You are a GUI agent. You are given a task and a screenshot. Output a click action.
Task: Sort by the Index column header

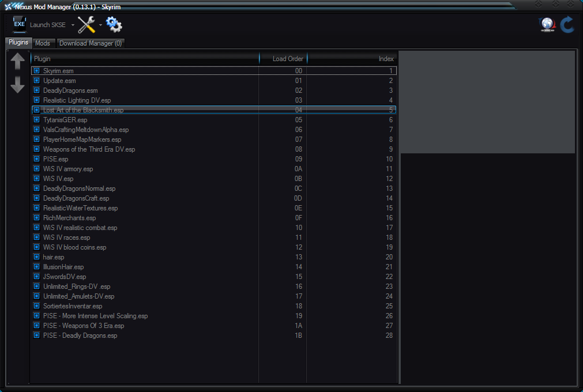coord(352,59)
